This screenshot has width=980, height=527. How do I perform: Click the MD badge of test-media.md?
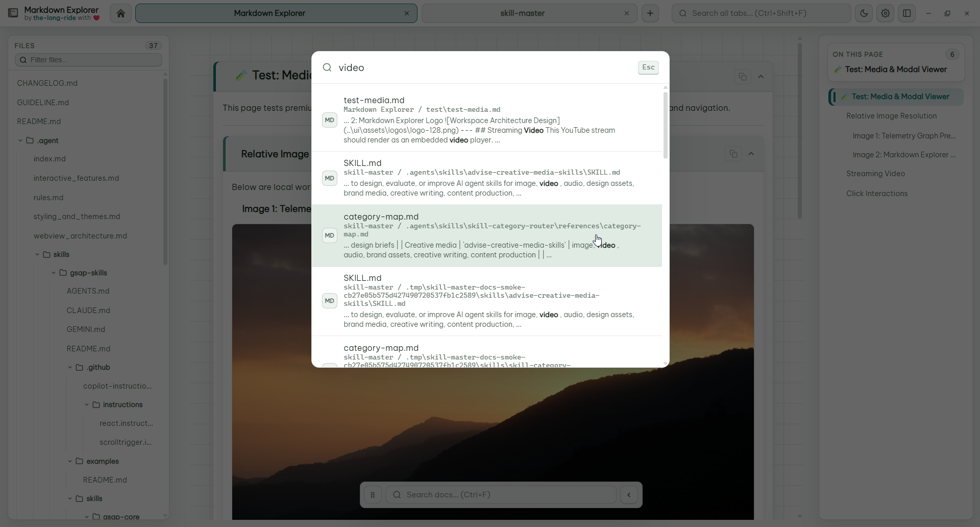click(x=330, y=120)
